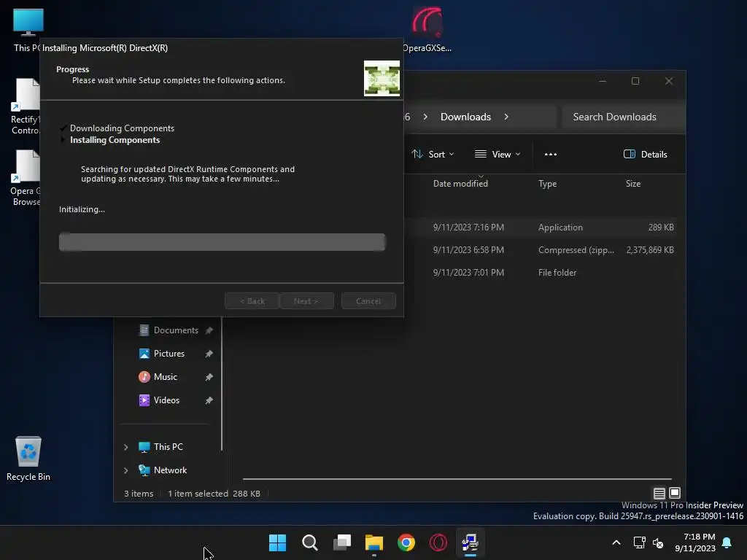Screen dimensions: 747x560
Task: Expand the chevron after Downloads breadcrumb
Action: [x=506, y=117]
